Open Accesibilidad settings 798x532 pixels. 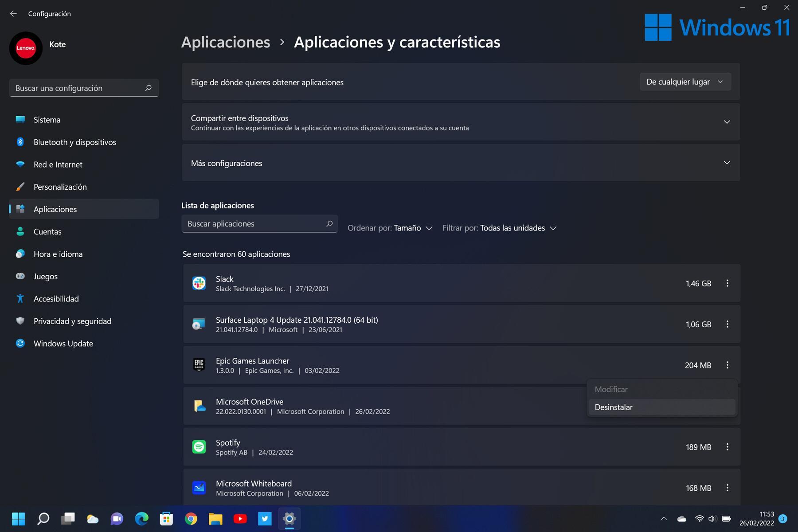(x=56, y=298)
